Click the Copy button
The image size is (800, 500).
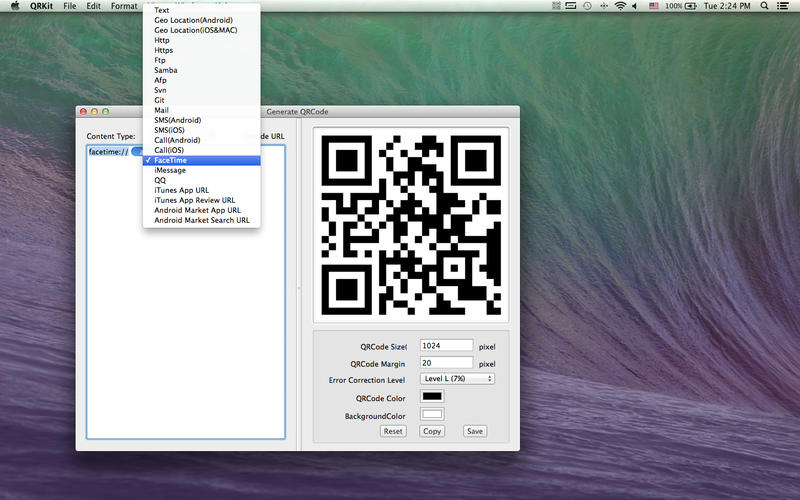click(432, 431)
